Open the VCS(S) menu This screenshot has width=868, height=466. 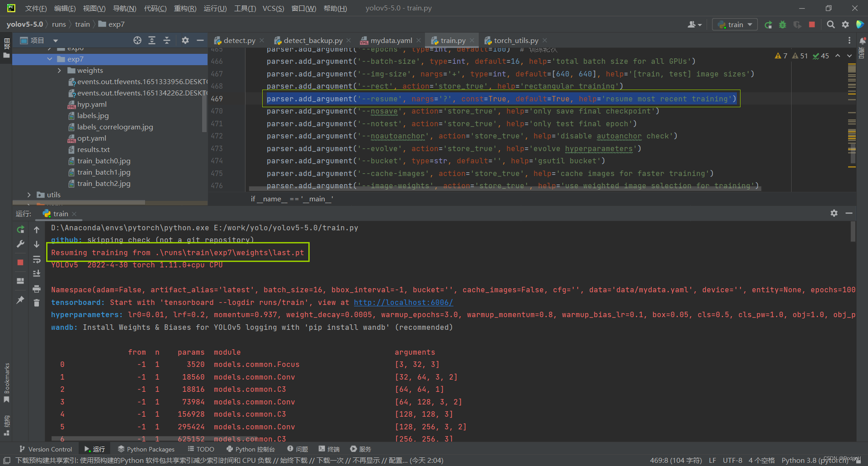[273, 8]
